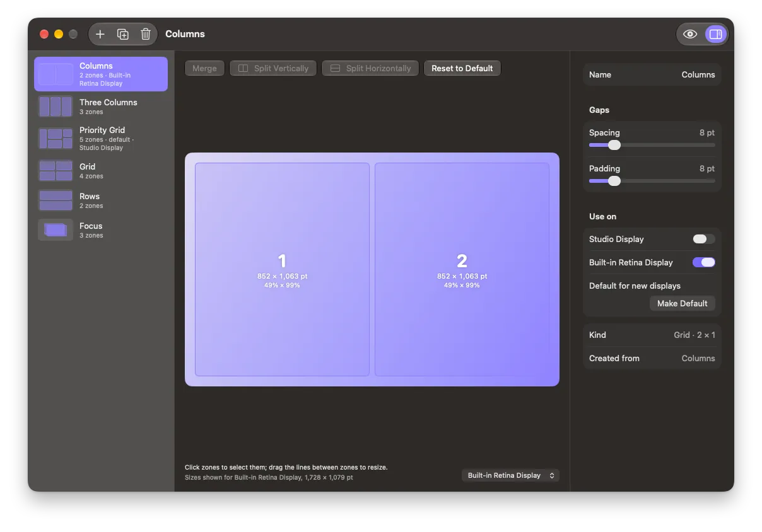Edit the Name field value Columns
This screenshot has height=532, width=762.
click(x=698, y=74)
